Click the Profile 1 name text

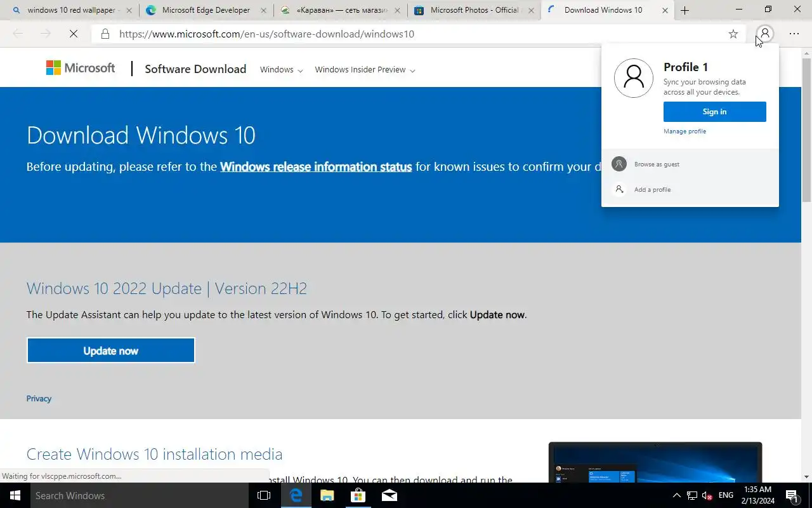click(686, 67)
